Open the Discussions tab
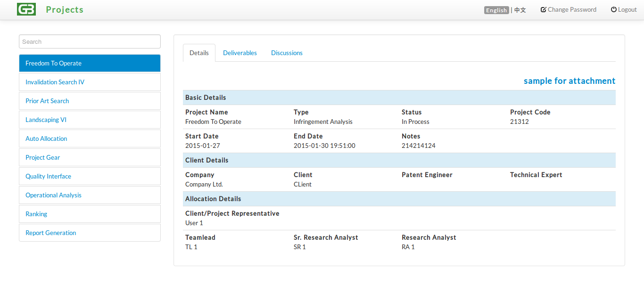 click(x=287, y=53)
